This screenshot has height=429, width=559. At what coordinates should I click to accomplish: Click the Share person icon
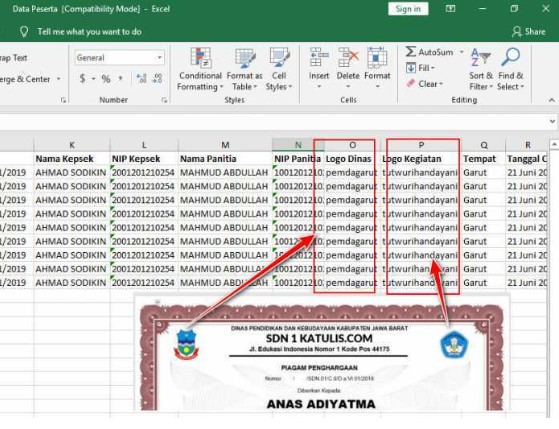pos(516,32)
